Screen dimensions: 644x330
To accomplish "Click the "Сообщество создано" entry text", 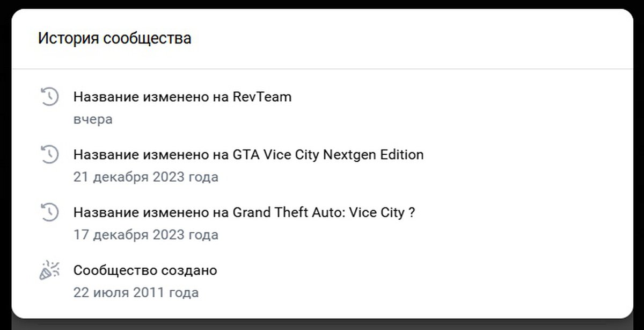I will tap(145, 270).
